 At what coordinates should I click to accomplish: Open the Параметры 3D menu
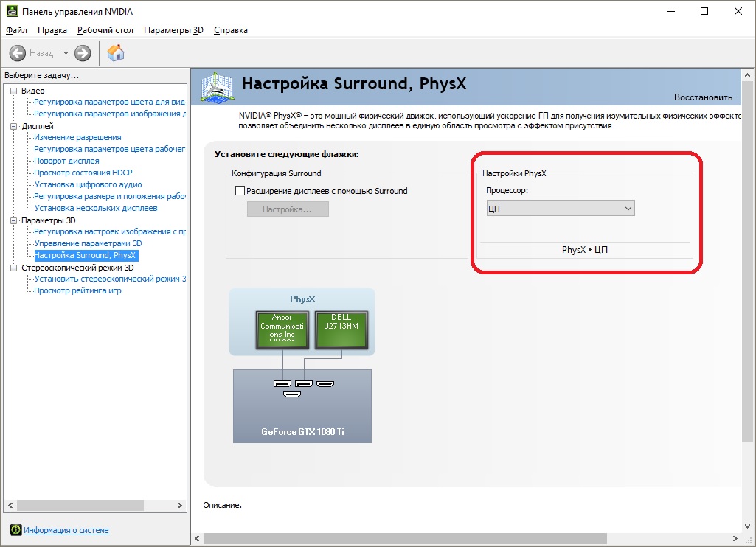point(173,30)
